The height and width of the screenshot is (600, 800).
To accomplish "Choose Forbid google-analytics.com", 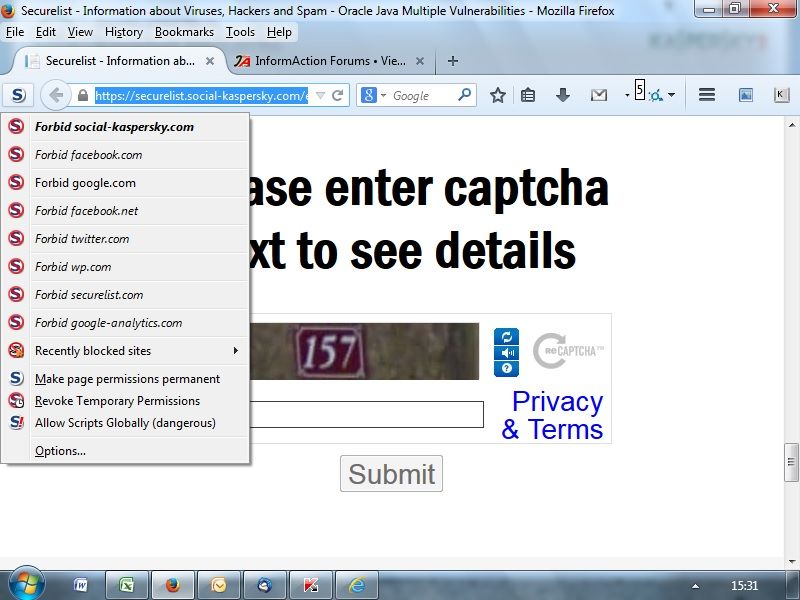I will click(x=126, y=323).
